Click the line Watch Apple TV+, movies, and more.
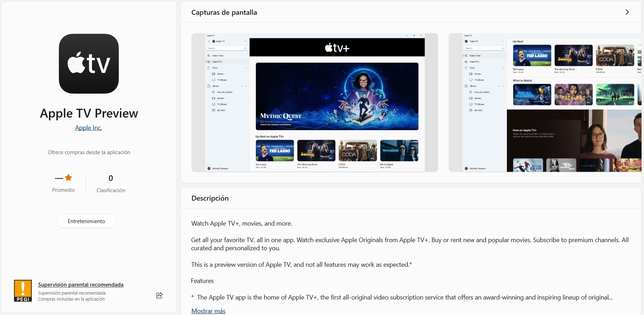This screenshot has width=644, height=315. pyautogui.click(x=242, y=223)
